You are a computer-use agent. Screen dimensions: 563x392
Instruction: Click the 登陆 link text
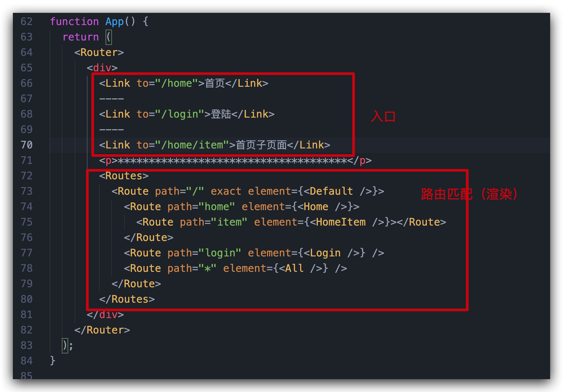tap(221, 114)
